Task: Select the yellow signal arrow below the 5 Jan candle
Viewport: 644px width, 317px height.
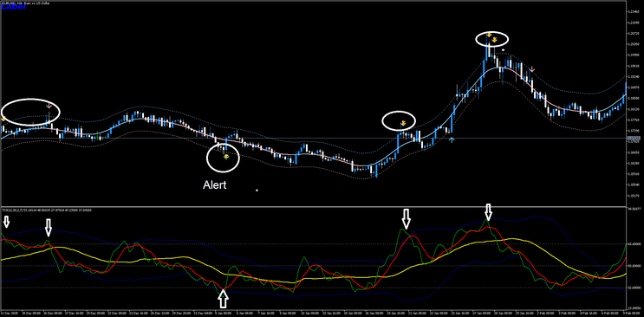Action: pos(226,157)
